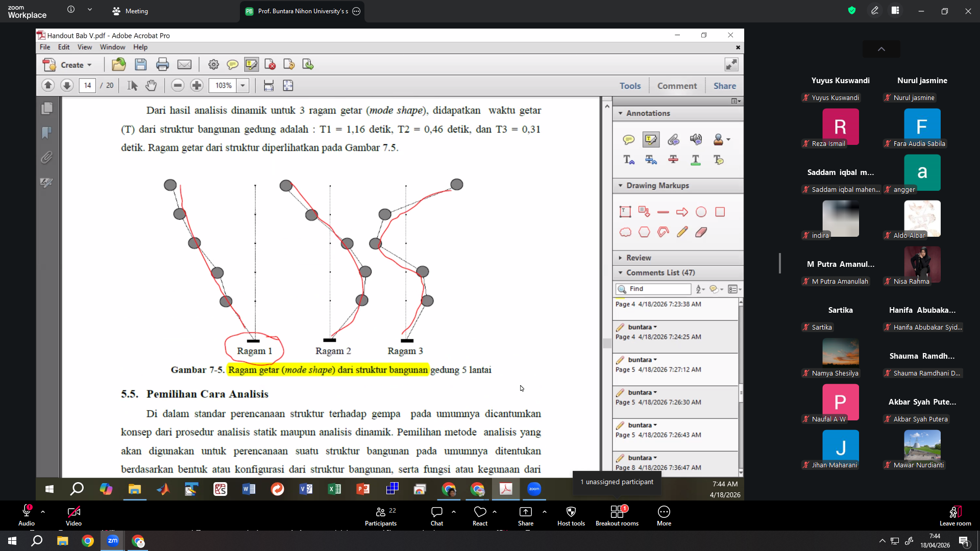Select the Pencil drawing tool
This screenshot has height=551, width=980.
click(682, 233)
